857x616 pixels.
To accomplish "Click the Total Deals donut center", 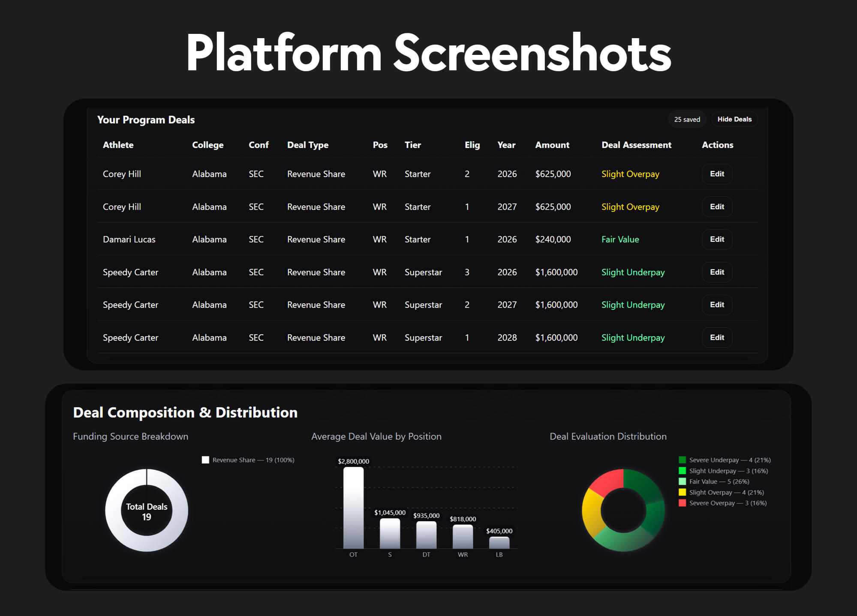I will coord(147,511).
